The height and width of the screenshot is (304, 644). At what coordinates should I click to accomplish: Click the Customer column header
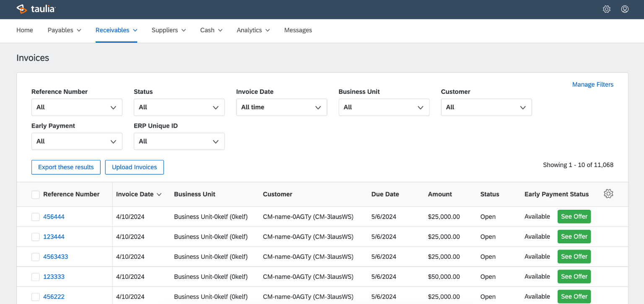[x=278, y=194]
